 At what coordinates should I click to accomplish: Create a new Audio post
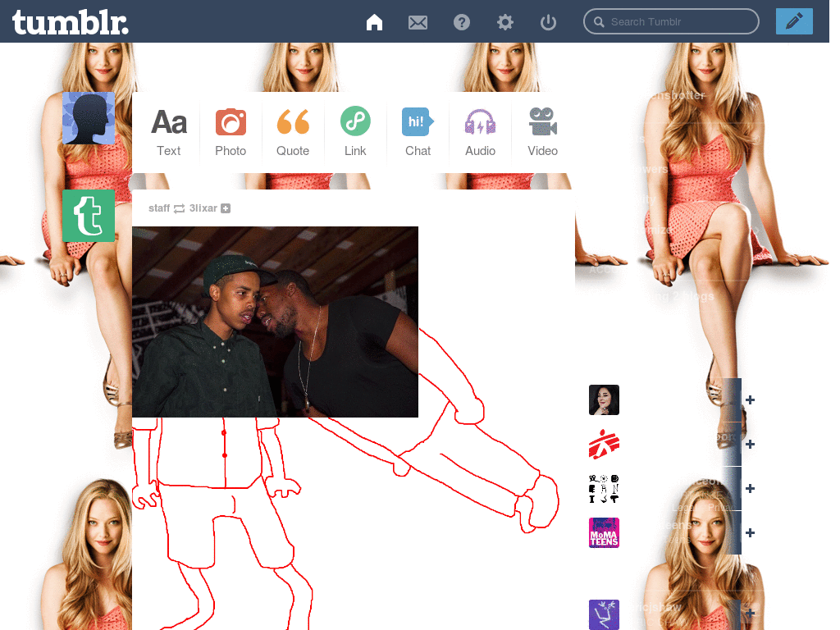(480, 132)
